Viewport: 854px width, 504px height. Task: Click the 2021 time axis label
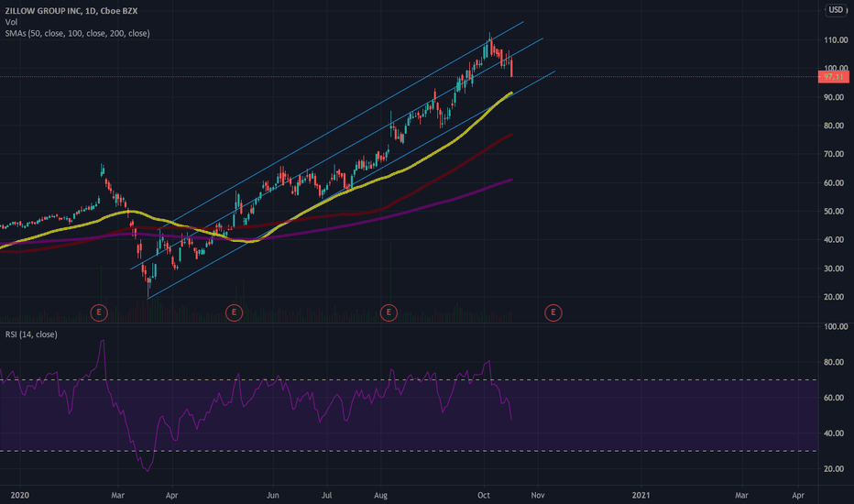coord(641,495)
